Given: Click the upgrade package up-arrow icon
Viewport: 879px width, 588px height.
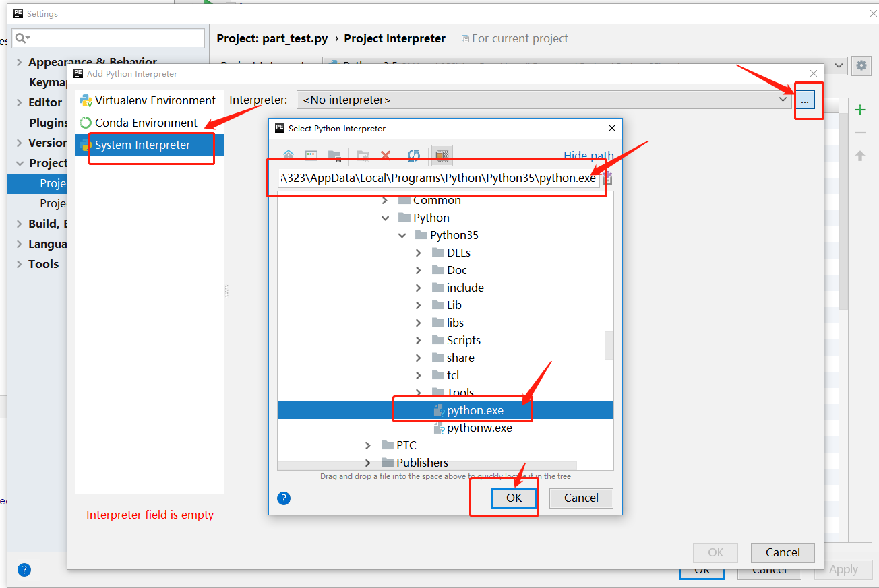Looking at the screenshot, I should pyautogui.click(x=860, y=156).
